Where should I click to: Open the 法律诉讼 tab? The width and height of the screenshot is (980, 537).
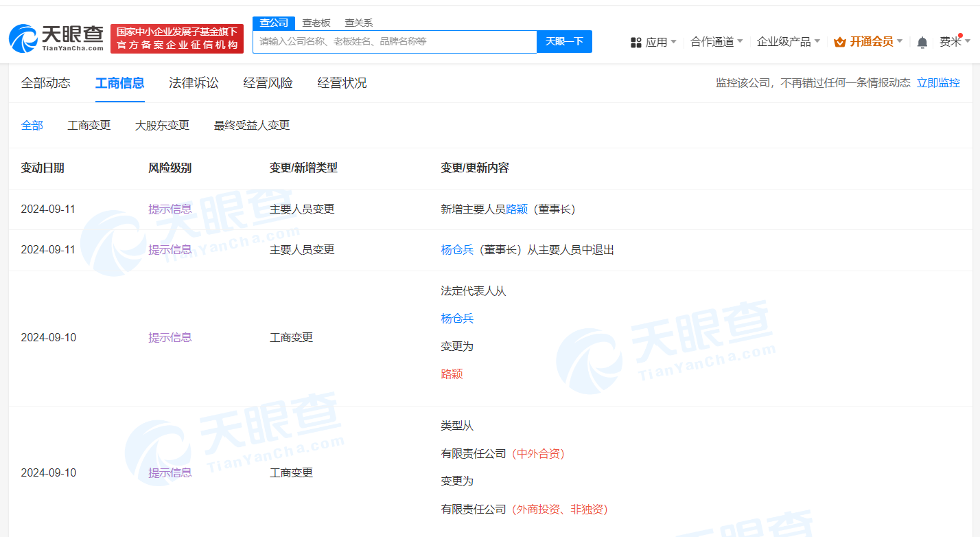point(194,82)
